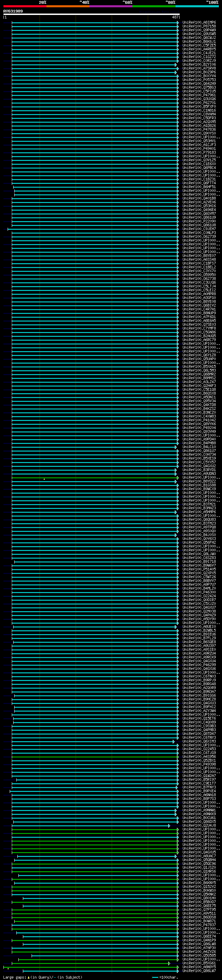Open UniRef100_Q15ET6 entry

point(199,718)
